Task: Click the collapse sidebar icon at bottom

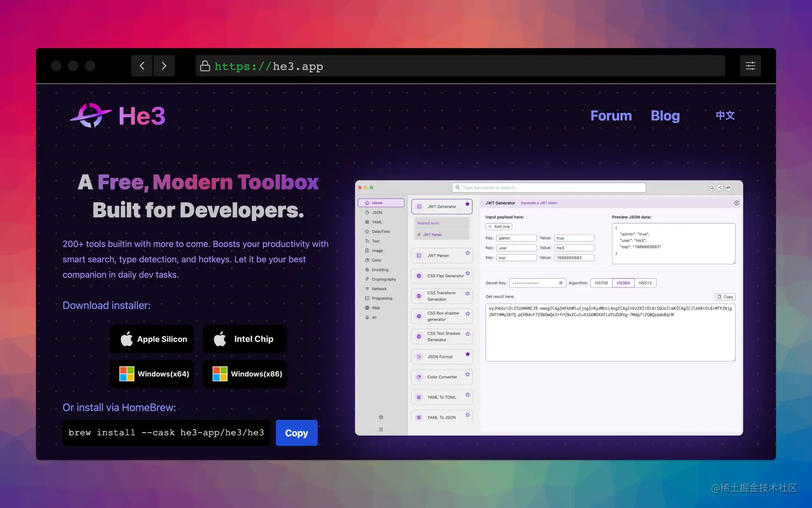Action: coord(381,429)
